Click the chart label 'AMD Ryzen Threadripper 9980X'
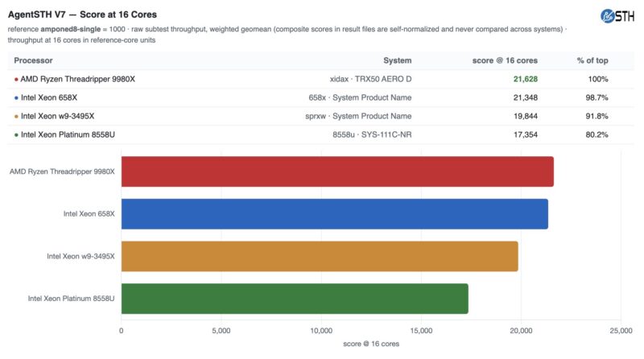This screenshot has width=644, height=359. point(62,171)
